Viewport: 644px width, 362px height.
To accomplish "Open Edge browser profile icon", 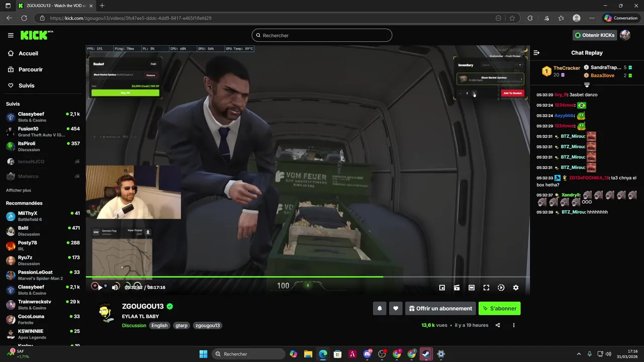I will coord(577,18).
